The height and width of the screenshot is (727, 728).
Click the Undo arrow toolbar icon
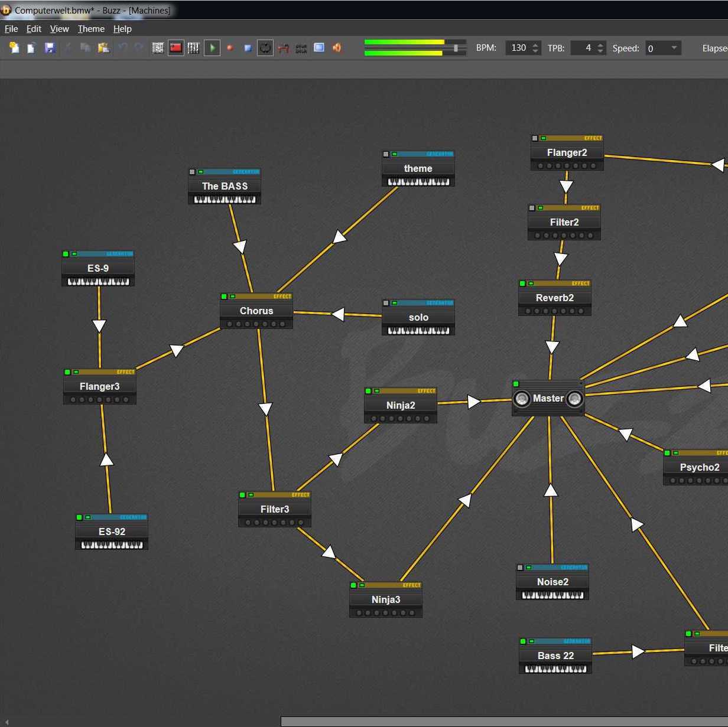pyautogui.click(x=122, y=48)
